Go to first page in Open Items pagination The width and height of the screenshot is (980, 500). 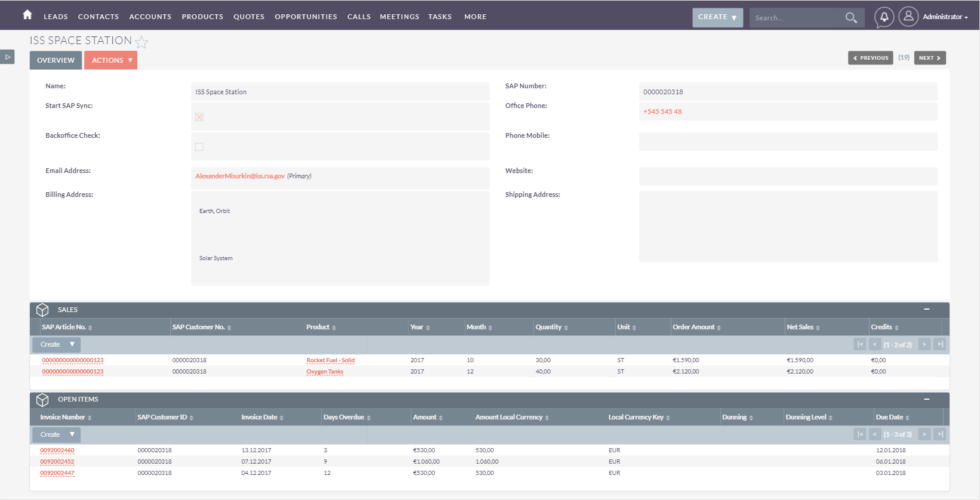(x=860, y=434)
